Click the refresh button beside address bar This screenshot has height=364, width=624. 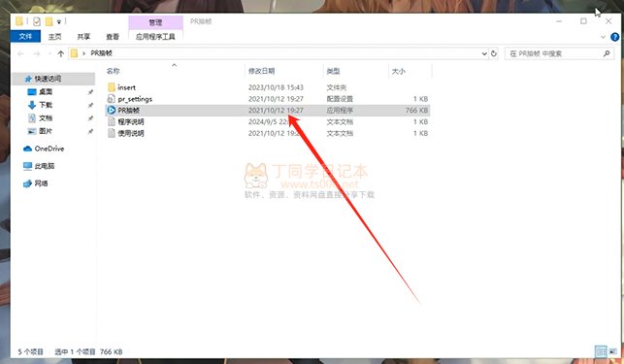(x=494, y=53)
